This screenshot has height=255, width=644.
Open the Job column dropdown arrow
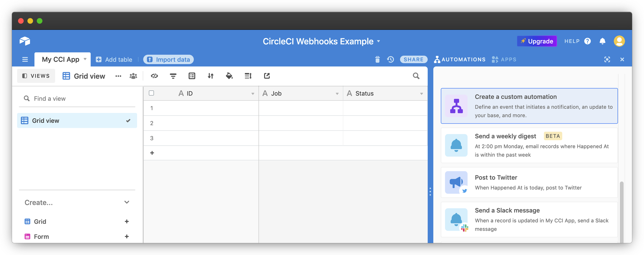pyautogui.click(x=337, y=94)
